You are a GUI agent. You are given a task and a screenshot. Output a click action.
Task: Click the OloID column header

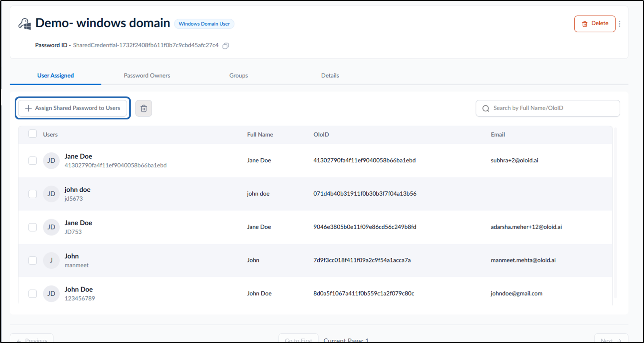321,135
